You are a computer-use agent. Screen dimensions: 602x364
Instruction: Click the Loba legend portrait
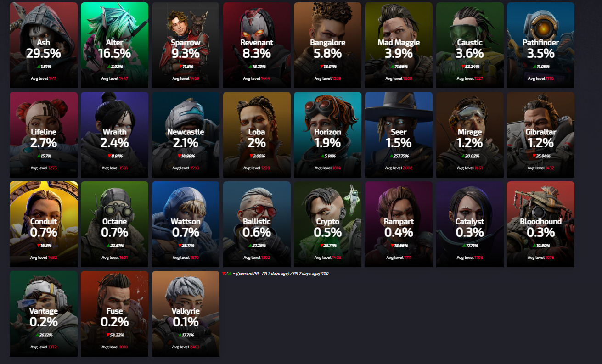click(x=257, y=134)
